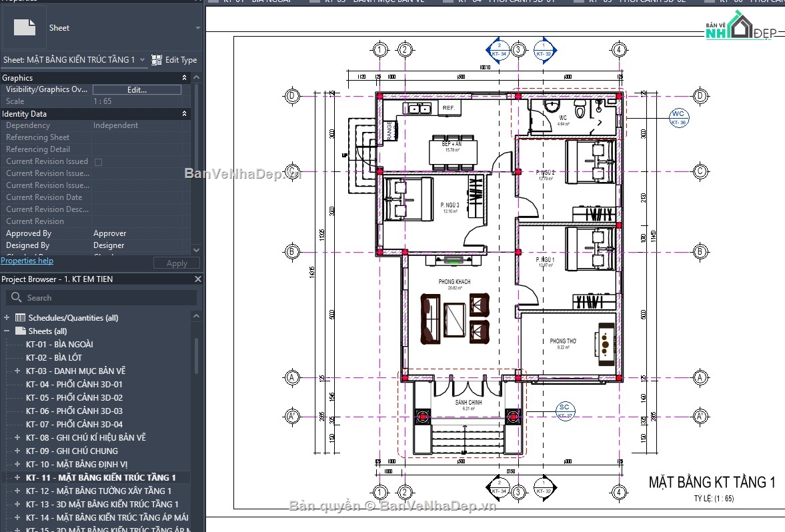The height and width of the screenshot is (532, 785).
Task: Select the SC callout tag KT-37
Action: (x=565, y=411)
